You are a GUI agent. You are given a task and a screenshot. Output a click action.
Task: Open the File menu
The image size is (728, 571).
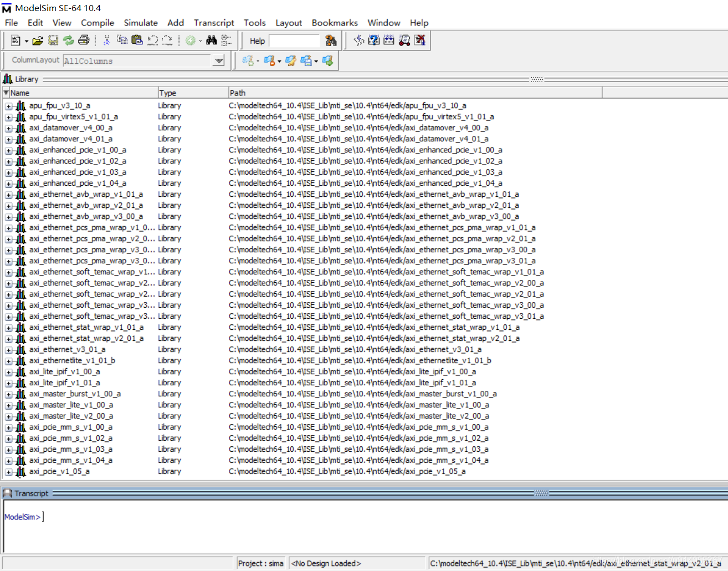point(12,23)
